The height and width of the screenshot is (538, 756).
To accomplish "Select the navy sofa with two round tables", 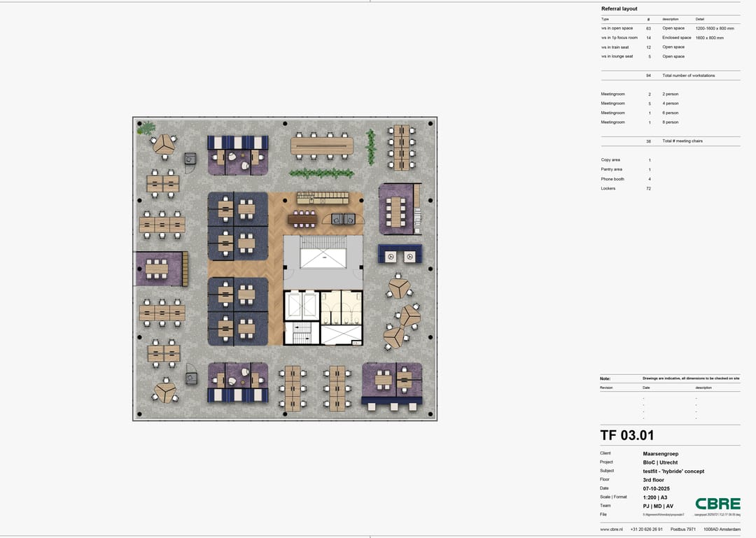I will click(x=400, y=254).
